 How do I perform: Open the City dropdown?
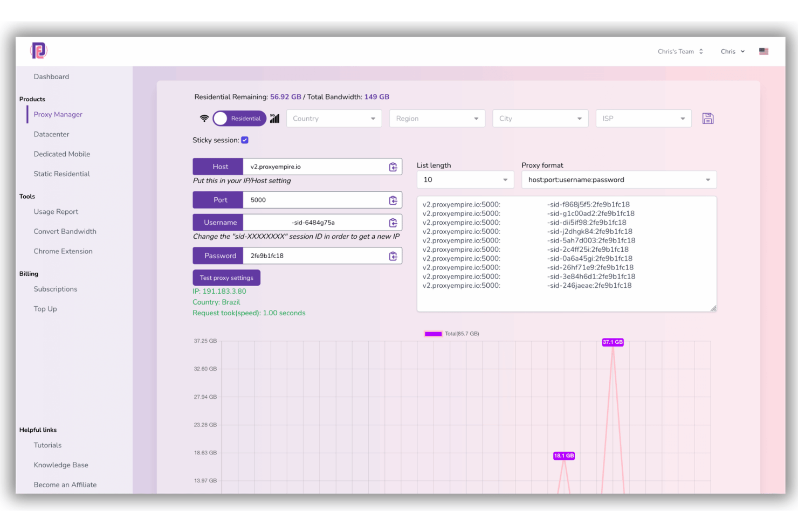pyautogui.click(x=540, y=119)
